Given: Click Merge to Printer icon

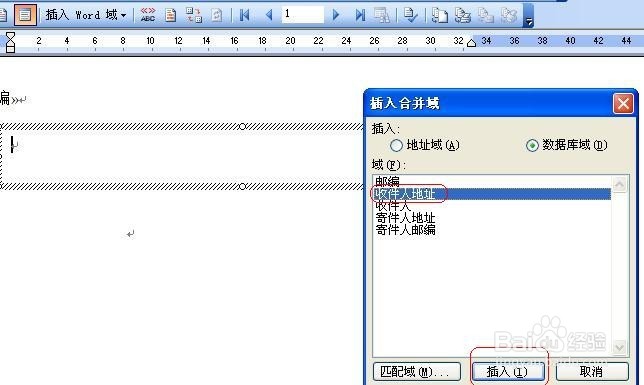Looking at the screenshot, I should pos(463,15).
